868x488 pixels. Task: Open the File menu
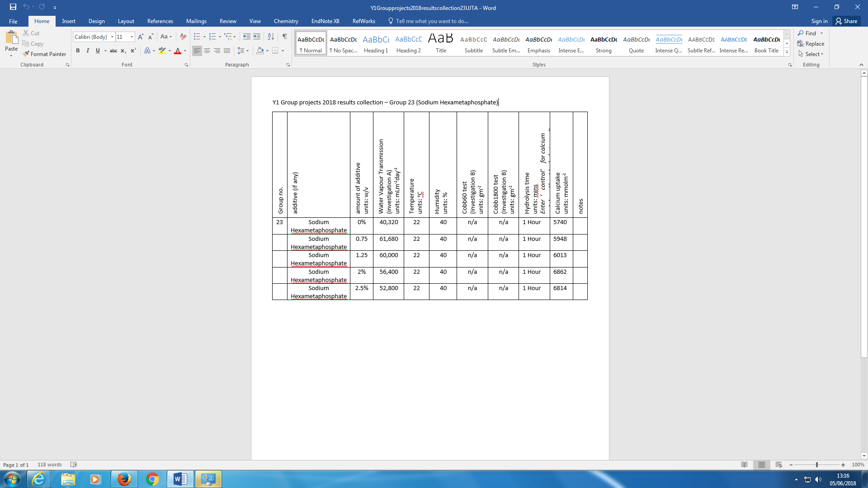13,21
